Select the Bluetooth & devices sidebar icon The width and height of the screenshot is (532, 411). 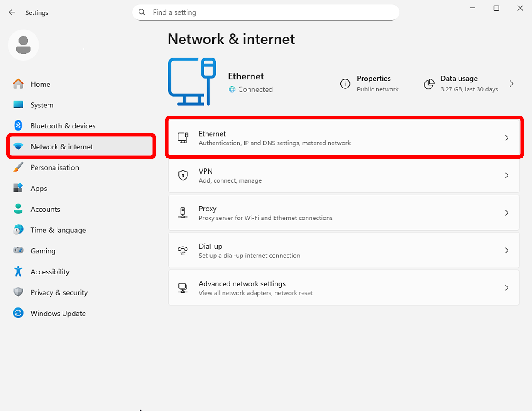(18, 125)
